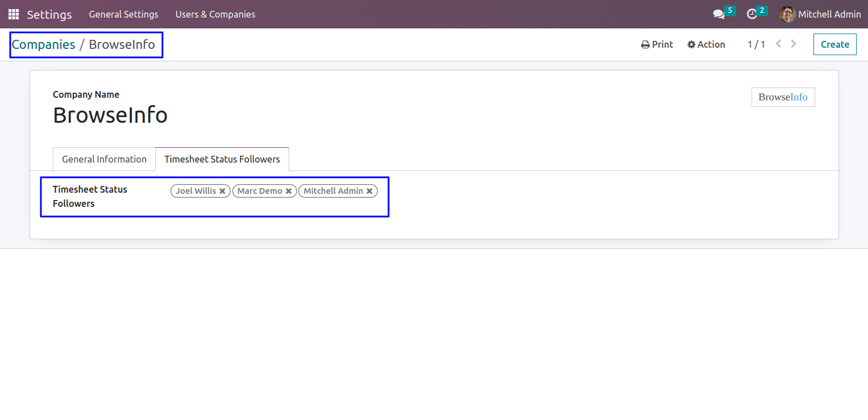
Task: Open the conversations chat icon
Action: (719, 14)
